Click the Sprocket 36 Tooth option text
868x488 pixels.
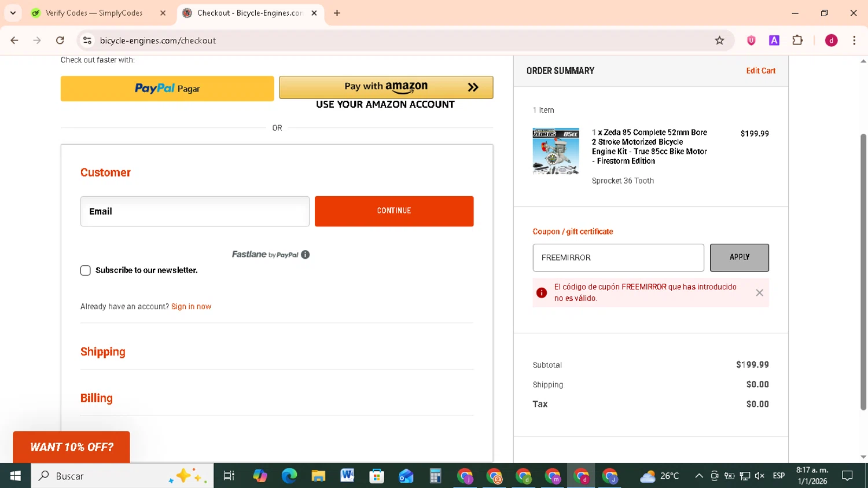tap(623, 181)
